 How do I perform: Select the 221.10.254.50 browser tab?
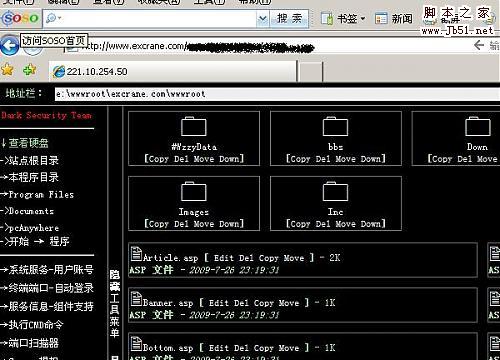[x=173, y=71]
